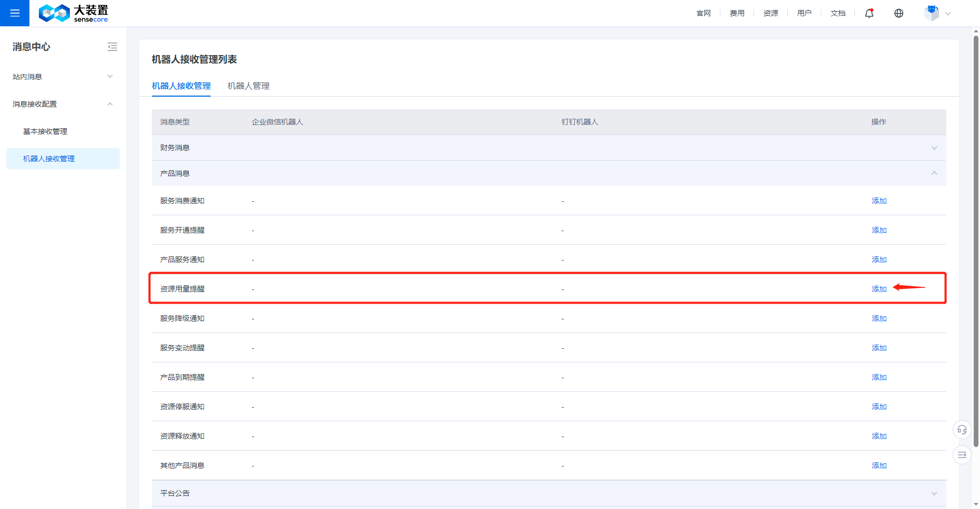Image resolution: width=980 pixels, height=509 pixels.
Task: Click 添加 for 服务变动提醒
Action: point(879,348)
